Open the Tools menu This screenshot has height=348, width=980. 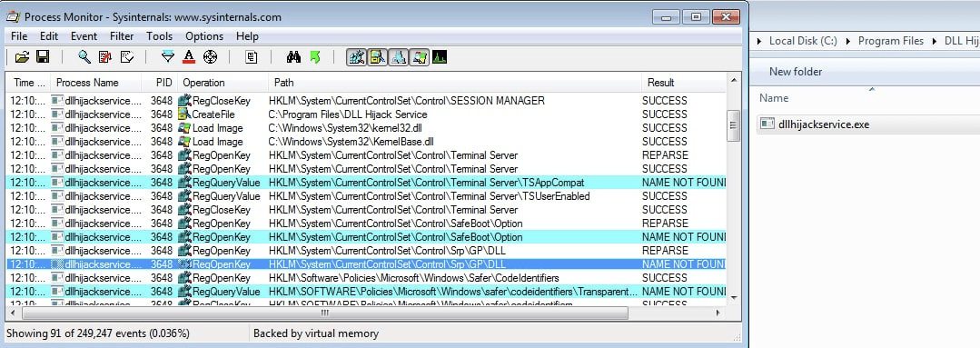pyautogui.click(x=159, y=36)
